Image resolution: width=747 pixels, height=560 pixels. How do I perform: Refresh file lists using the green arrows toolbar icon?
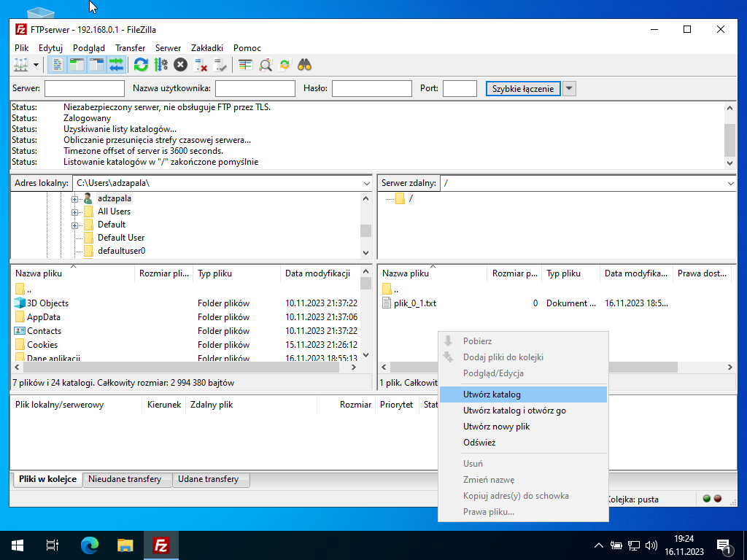coord(141,65)
